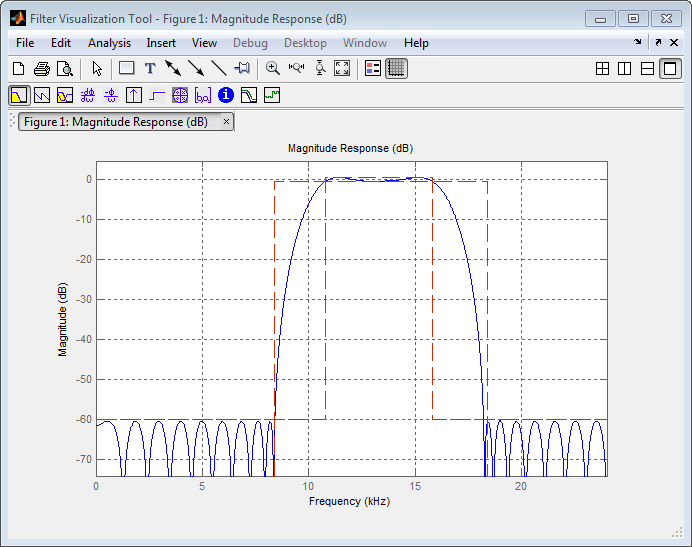Toggle the plot grid button
The height and width of the screenshot is (547, 692).
pos(396,69)
